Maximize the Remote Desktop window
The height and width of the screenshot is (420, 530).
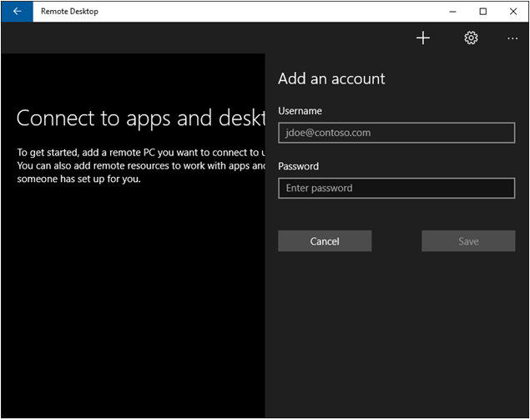483,12
